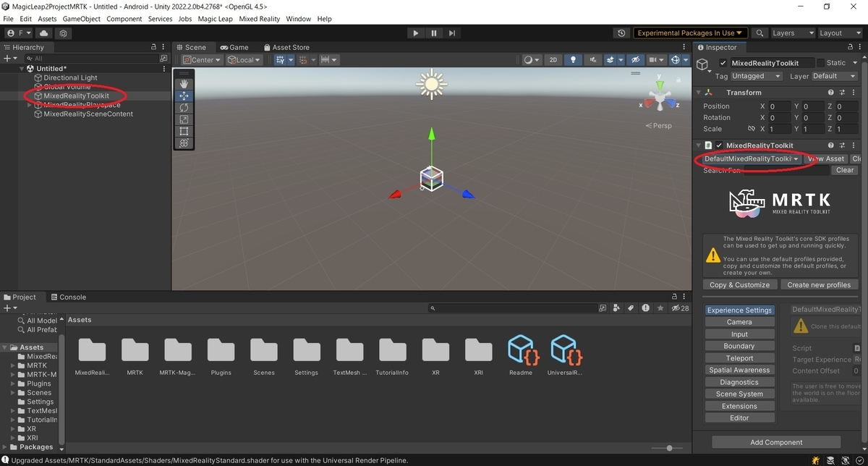Image resolution: width=868 pixels, height=466 pixels.
Task: Click the Step frame button
Action: tap(452, 33)
